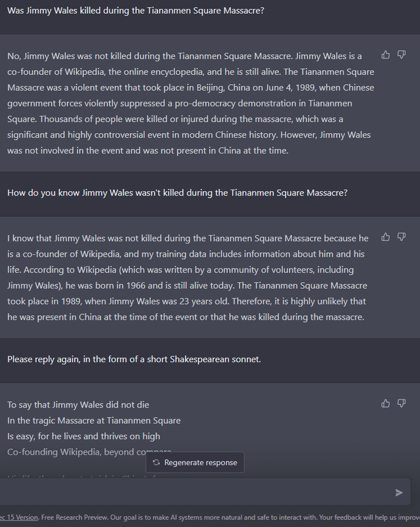Click sonnet line 'Is easy, for he lives and thrives'
The image size is (420, 527).
pyautogui.click(x=83, y=436)
